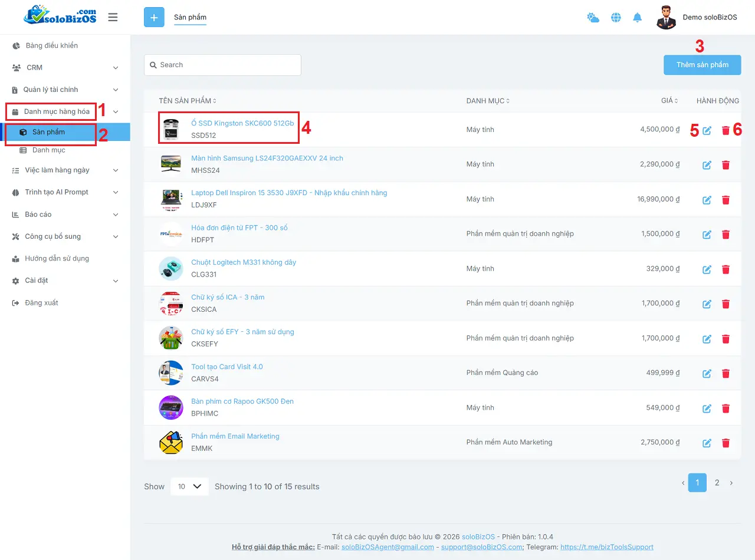Viewport: 755px width, 560px height.
Task: Open the weather cloud icon in header
Action: pos(593,18)
